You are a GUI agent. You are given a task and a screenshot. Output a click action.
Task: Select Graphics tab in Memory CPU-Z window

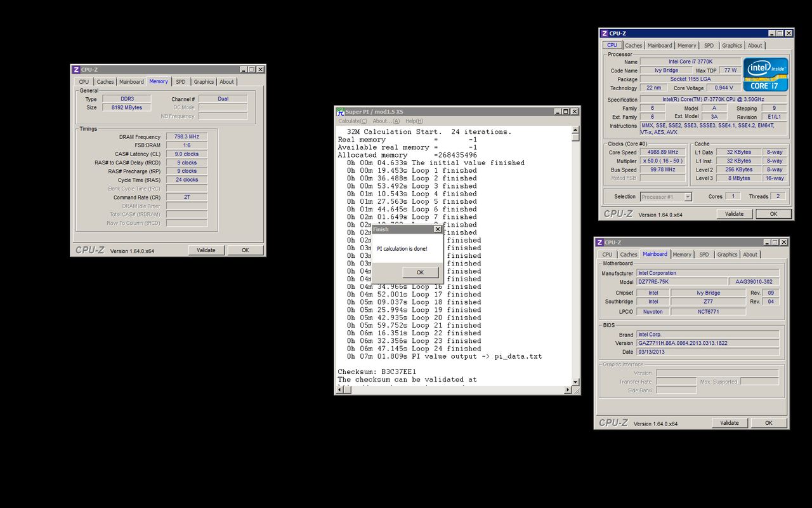[204, 81]
